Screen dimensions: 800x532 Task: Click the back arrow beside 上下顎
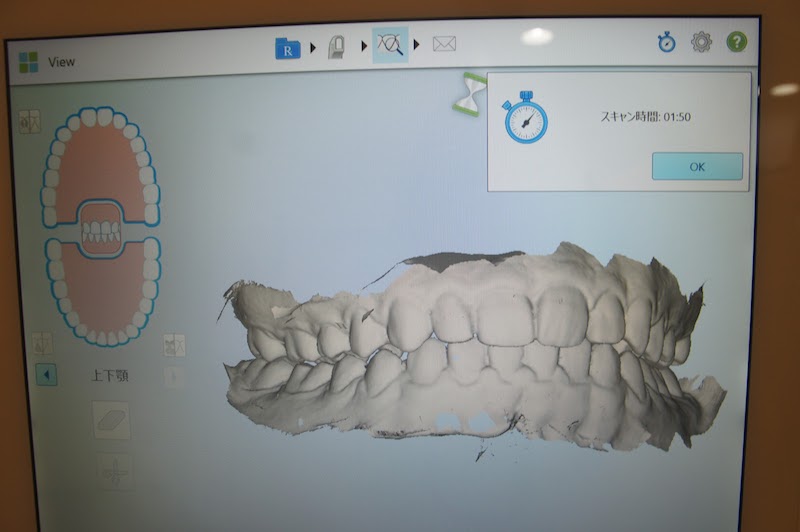(46, 375)
